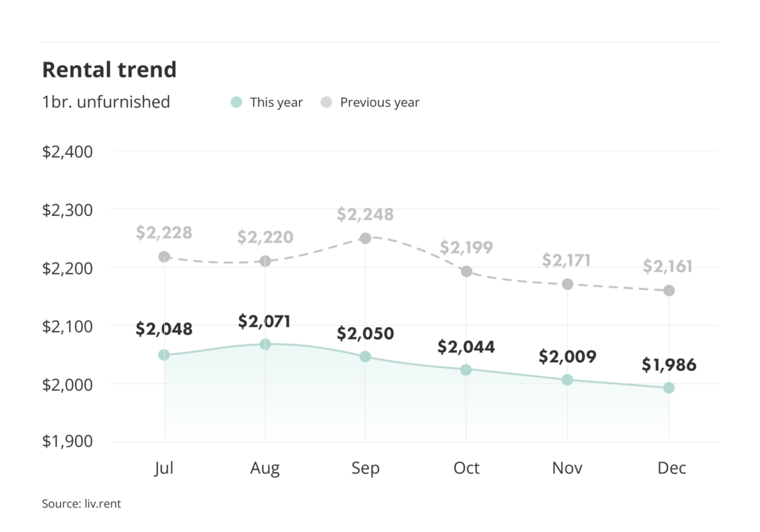Click the gray "Previous year" legend dot
Screen dimensions: 760x532
[327, 102]
